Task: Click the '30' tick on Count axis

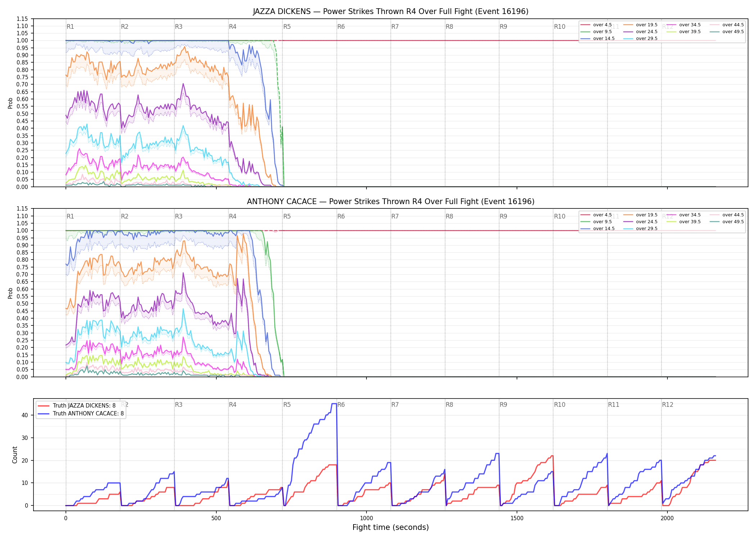Action: [24, 438]
